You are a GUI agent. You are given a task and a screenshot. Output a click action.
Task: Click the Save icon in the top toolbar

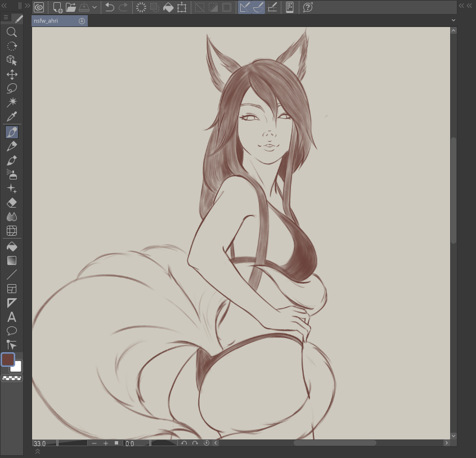tap(84, 7)
